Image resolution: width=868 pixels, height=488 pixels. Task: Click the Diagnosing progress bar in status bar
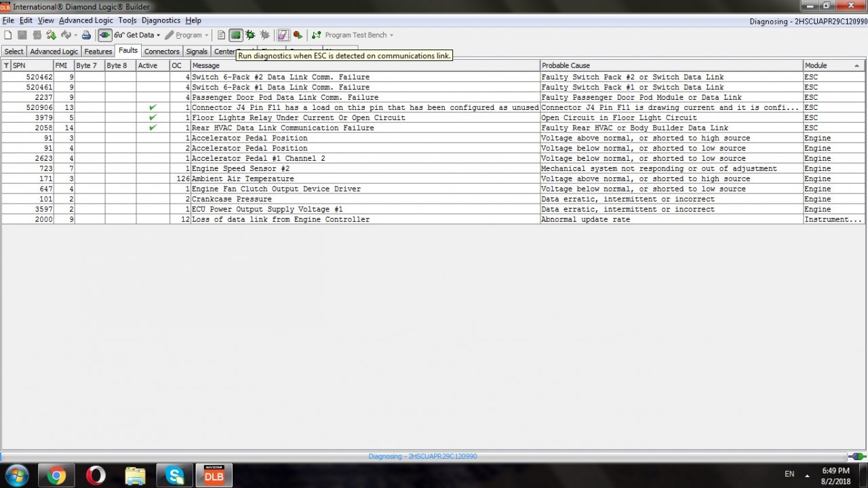pos(422,457)
